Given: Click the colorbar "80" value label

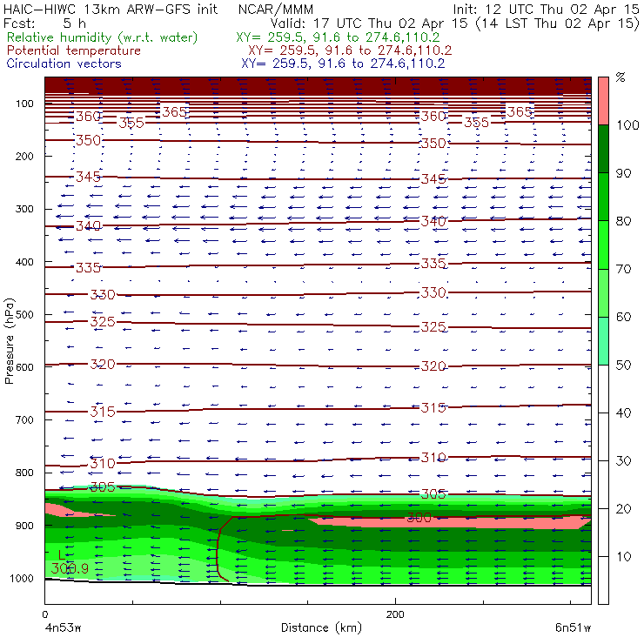Looking at the screenshot, I should pos(623,221).
